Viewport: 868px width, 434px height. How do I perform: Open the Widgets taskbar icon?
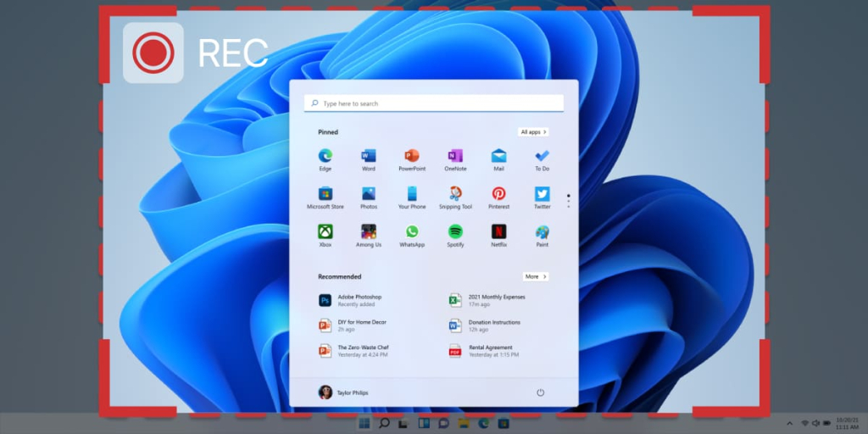click(424, 424)
